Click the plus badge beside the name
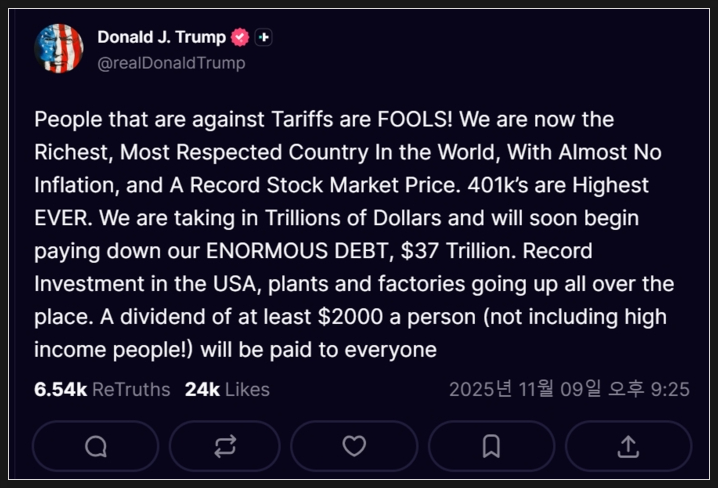The width and height of the screenshot is (718, 488). (263, 37)
